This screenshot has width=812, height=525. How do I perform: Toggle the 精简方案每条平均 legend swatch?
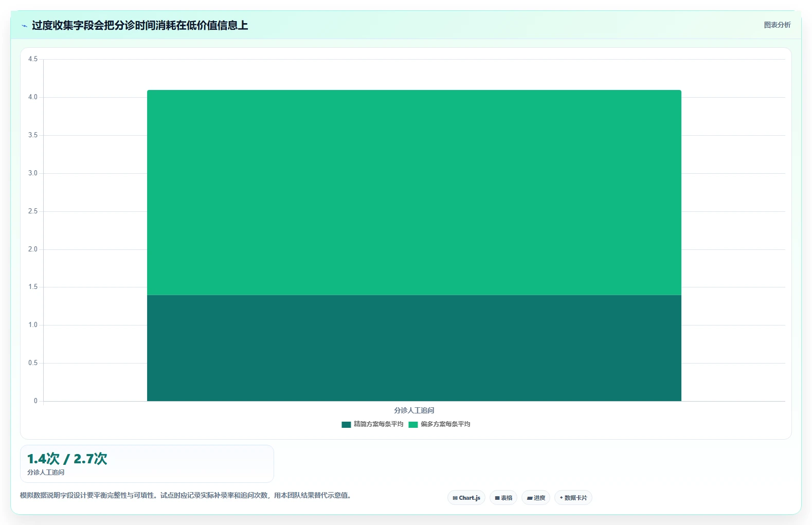[346, 424]
